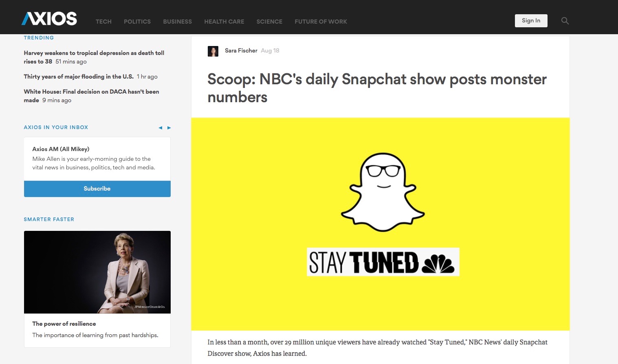The height and width of the screenshot is (364, 618).
Task: Open the Future of Work section
Action: (321, 22)
